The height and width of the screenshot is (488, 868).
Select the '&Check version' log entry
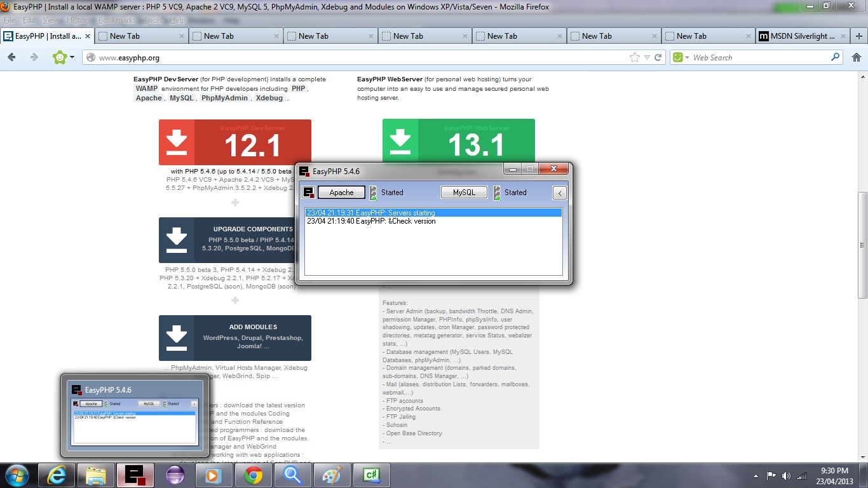[x=372, y=221]
